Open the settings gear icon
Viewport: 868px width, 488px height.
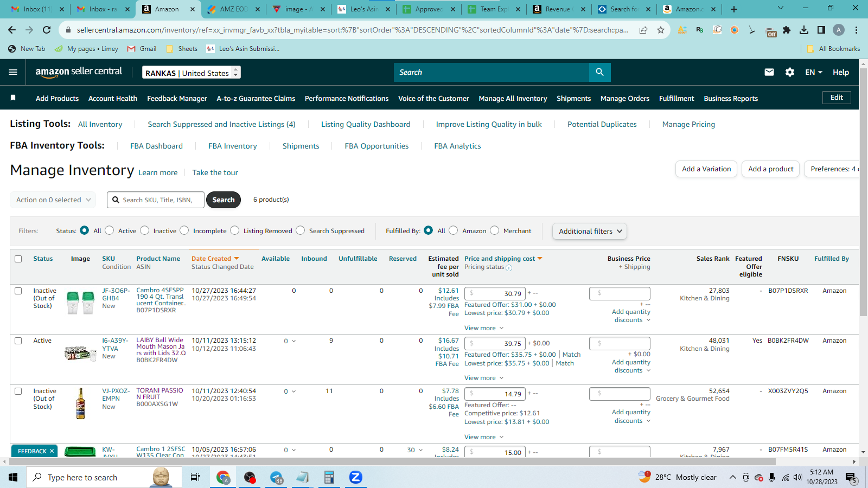tap(790, 72)
